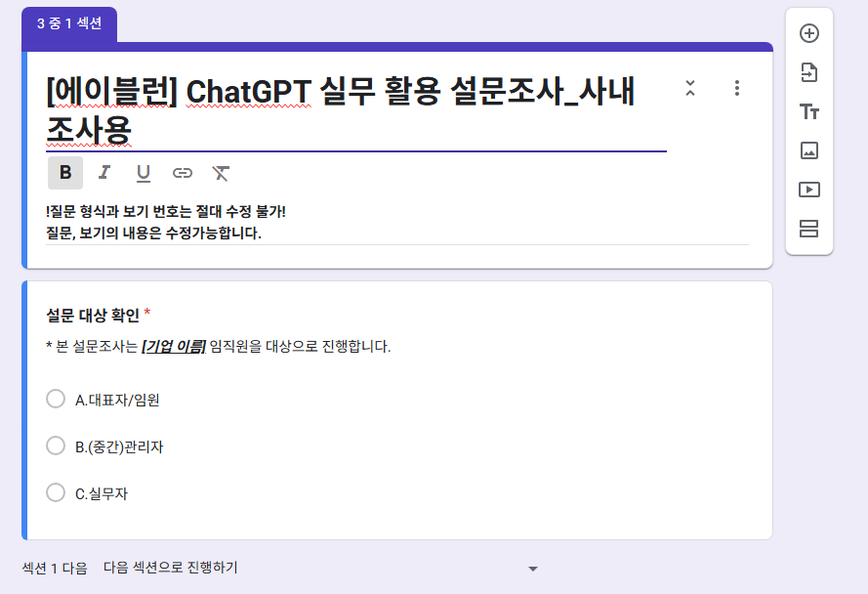Image resolution: width=868 pixels, height=594 pixels.
Task: Open the section's three-dot options menu
Action: [737, 88]
